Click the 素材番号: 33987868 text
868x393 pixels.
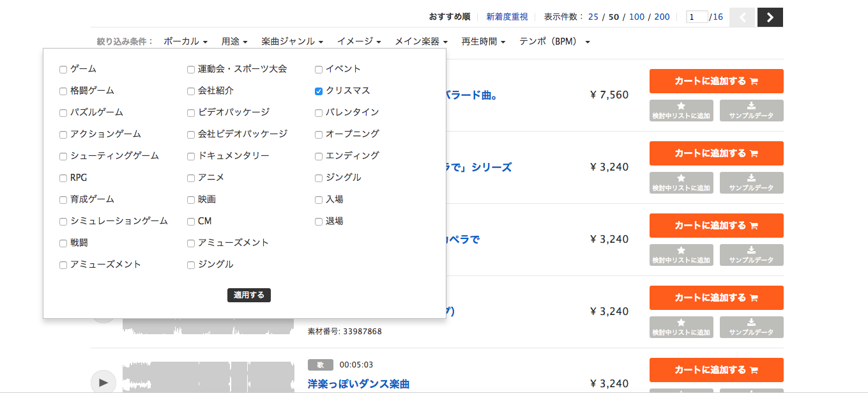pos(345,332)
